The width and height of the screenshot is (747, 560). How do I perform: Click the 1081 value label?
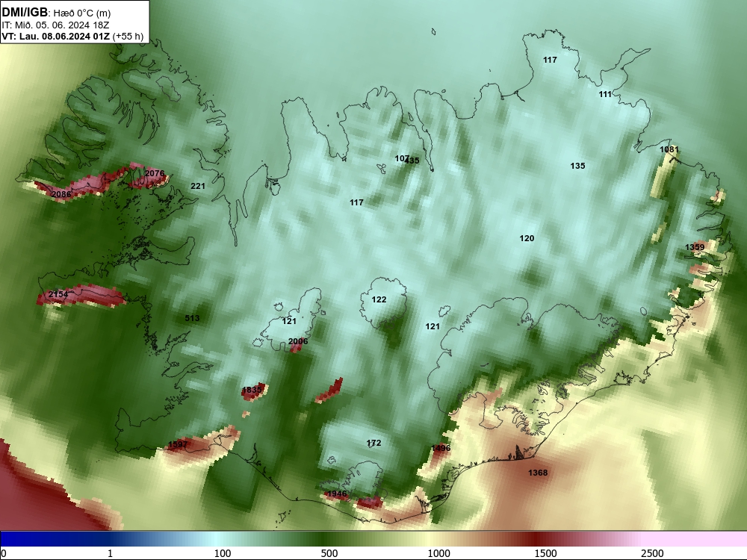[x=669, y=149]
